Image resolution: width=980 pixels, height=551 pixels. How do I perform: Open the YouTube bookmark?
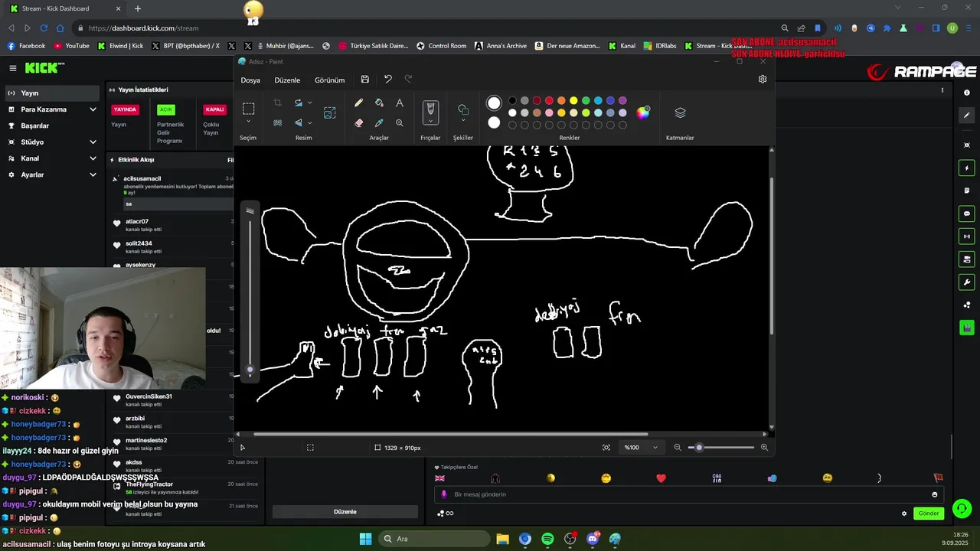[x=71, y=46]
